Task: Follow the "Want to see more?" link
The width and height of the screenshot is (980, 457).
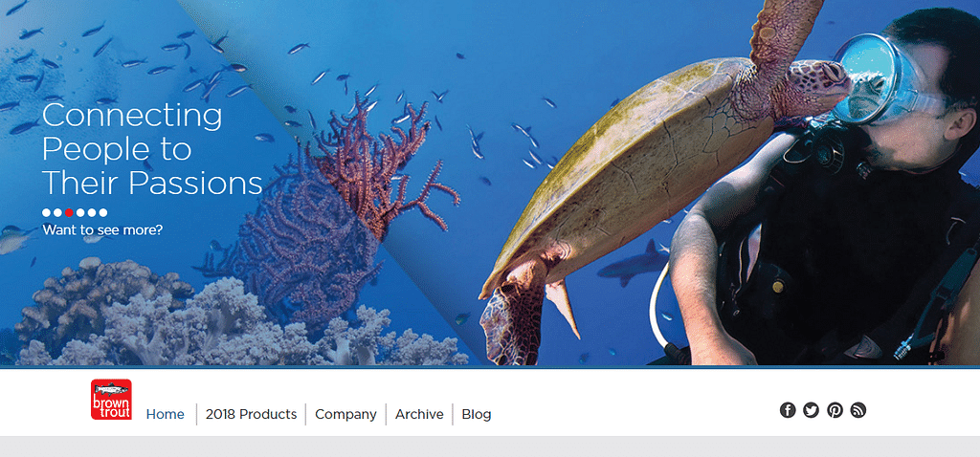Action: coord(102,229)
